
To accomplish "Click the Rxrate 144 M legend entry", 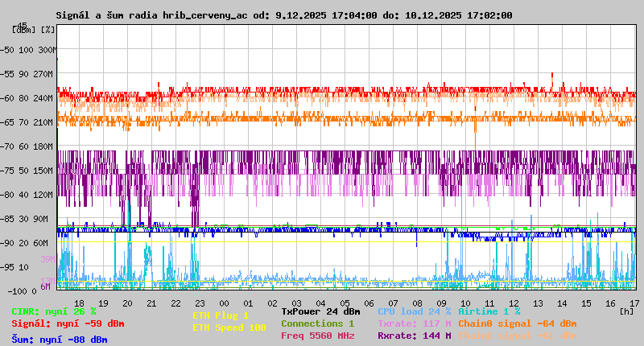I will pos(414,336).
